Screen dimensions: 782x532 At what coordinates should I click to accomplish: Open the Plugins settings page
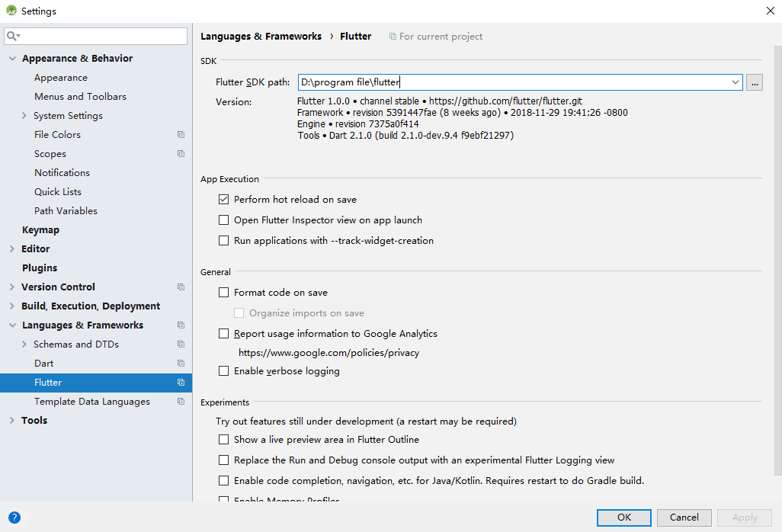[40, 268]
